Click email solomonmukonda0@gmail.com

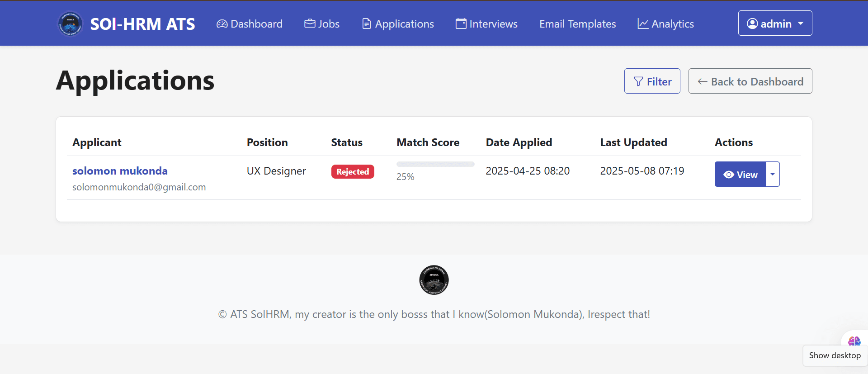pyautogui.click(x=139, y=187)
